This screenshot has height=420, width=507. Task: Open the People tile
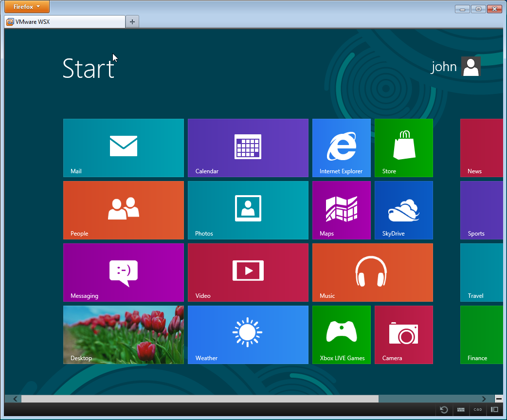coord(124,210)
